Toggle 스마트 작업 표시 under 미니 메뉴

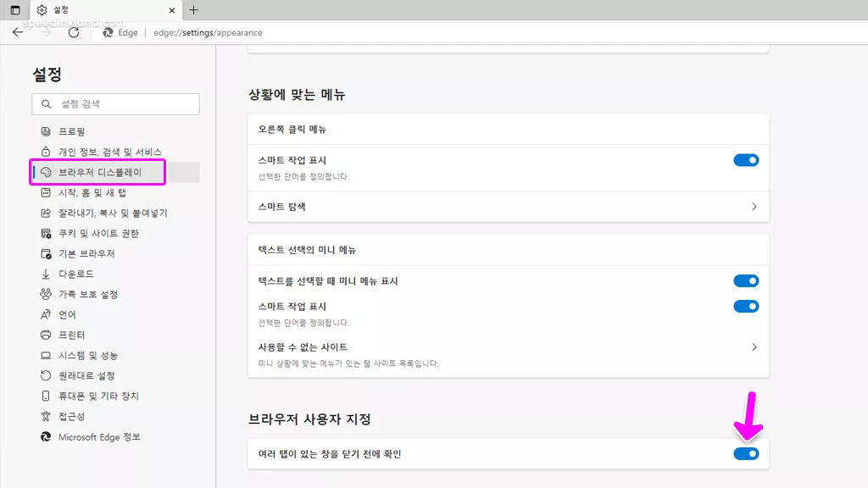coord(746,307)
